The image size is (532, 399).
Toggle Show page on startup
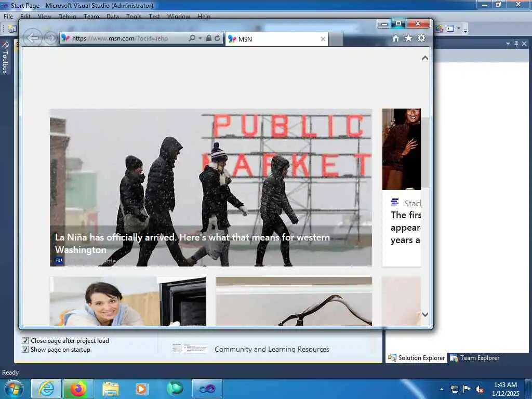(25, 350)
